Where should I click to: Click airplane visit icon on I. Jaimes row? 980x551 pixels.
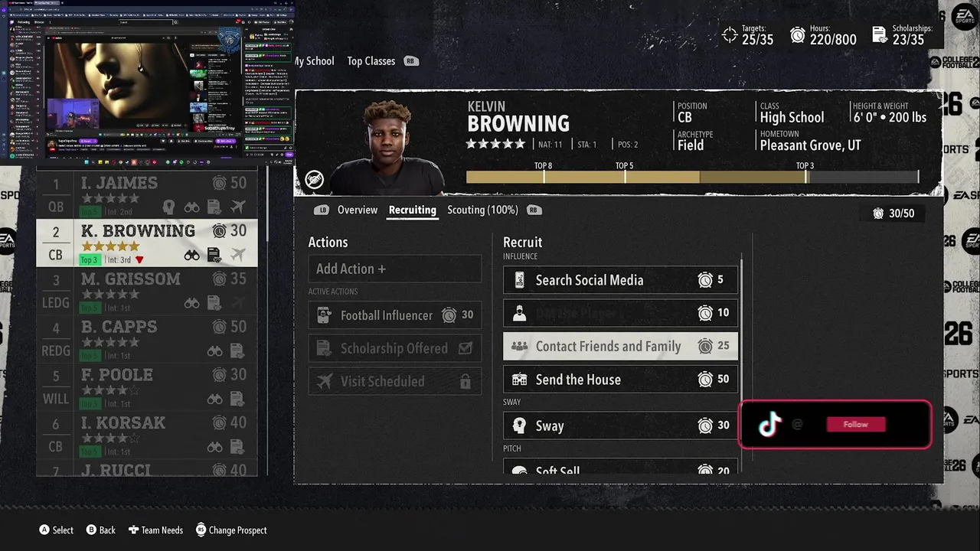point(238,207)
